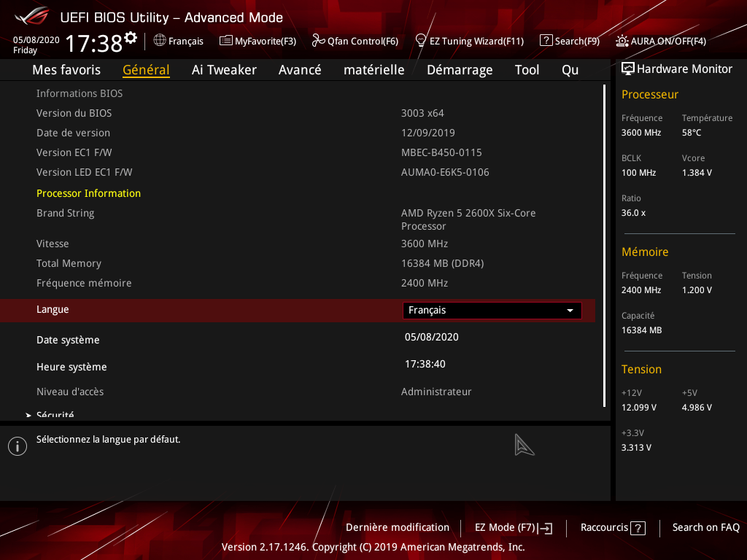Click Total Memory value 16384 MB (DDR4)
The height and width of the screenshot is (560, 747).
click(x=442, y=263)
